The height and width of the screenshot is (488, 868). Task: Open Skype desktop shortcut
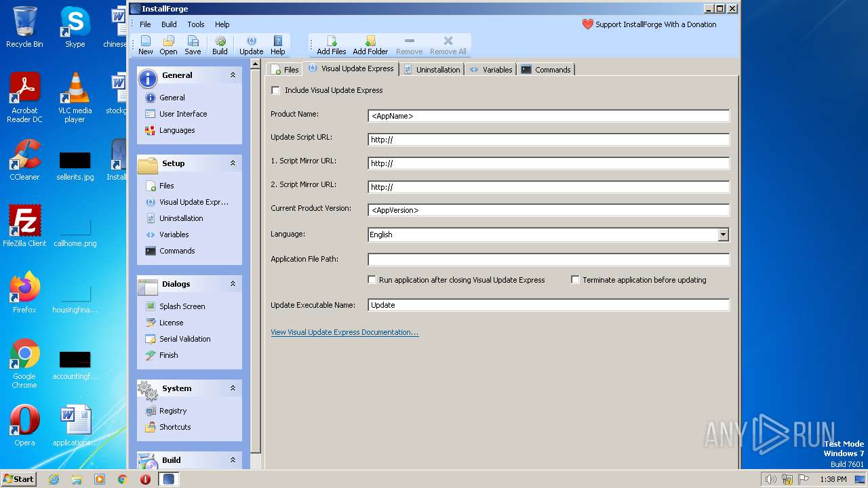(75, 27)
